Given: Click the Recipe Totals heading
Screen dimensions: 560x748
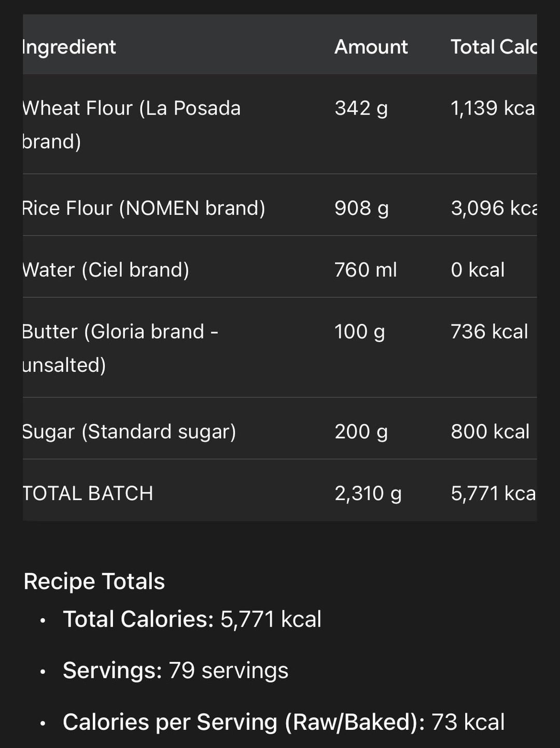Looking at the screenshot, I should click(x=94, y=581).
